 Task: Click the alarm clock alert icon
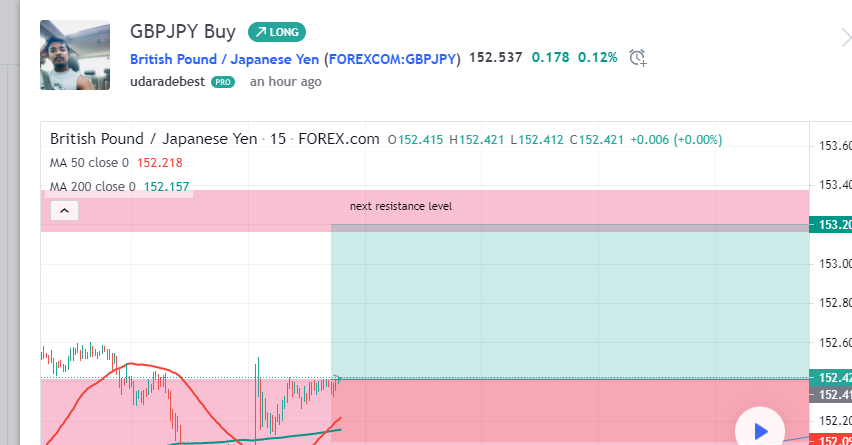pyautogui.click(x=638, y=58)
